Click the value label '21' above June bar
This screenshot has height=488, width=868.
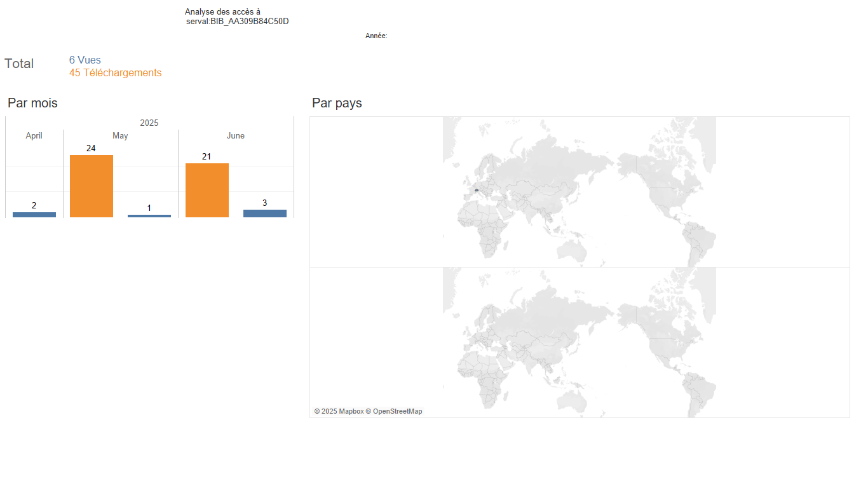pyautogui.click(x=207, y=156)
